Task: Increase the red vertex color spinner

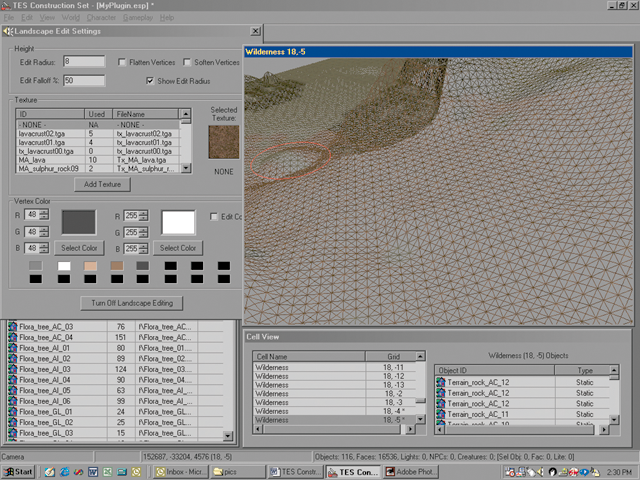Action: click(44, 212)
